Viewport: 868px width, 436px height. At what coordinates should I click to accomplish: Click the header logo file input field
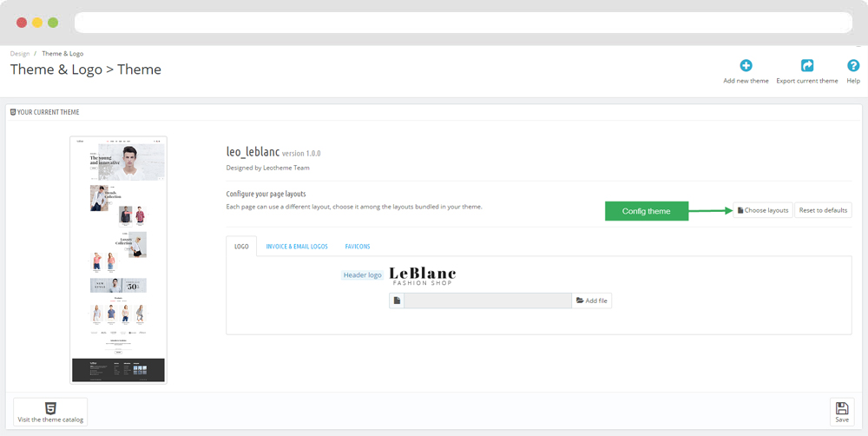point(487,301)
